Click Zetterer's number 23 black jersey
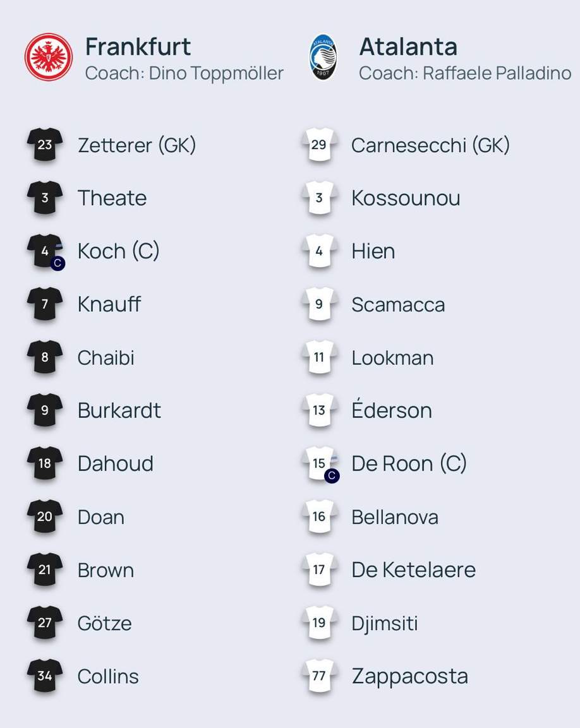 coord(44,145)
